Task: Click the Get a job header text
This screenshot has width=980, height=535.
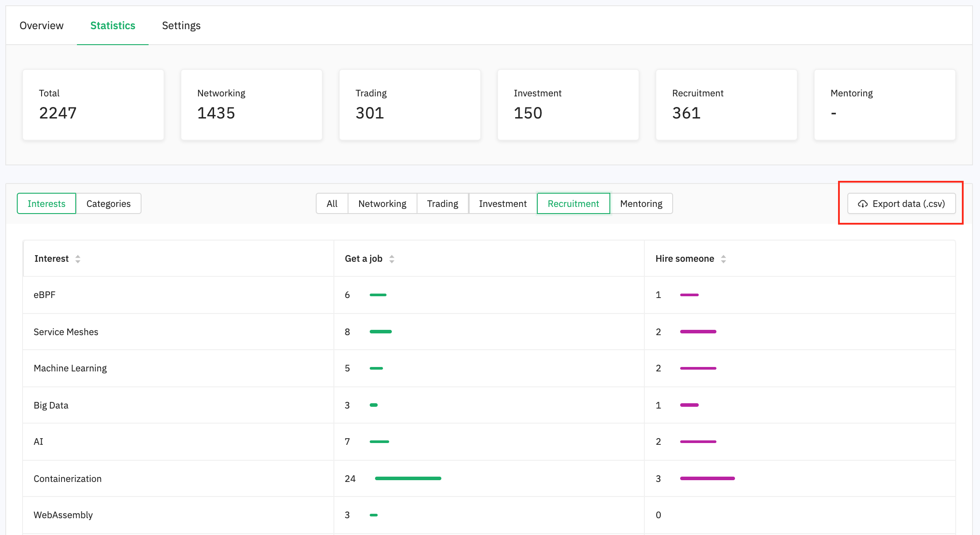Action: click(364, 259)
